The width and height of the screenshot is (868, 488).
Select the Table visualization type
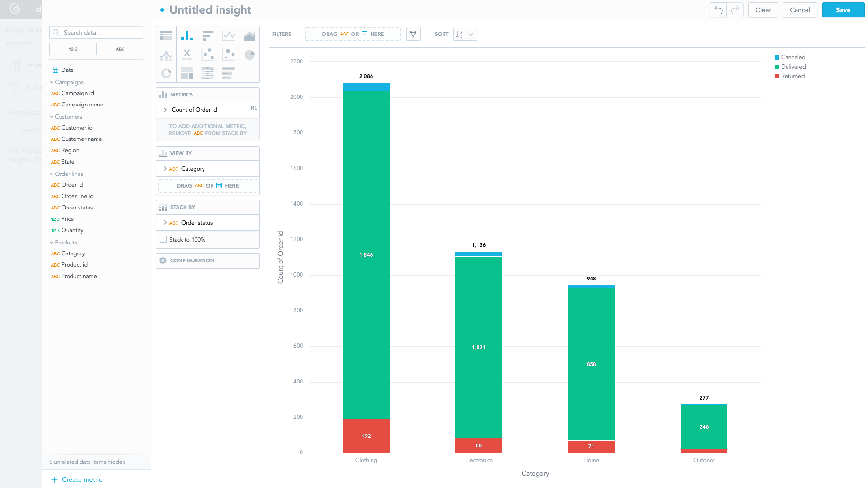166,35
